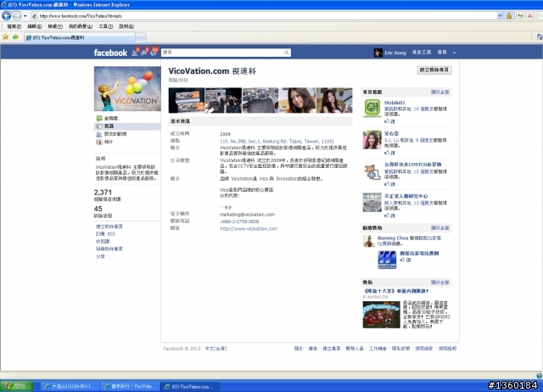Viewport: 543px width, 392px height.
Task: Click the +886-2 phone number link
Action: pyautogui.click(x=239, y=221)
